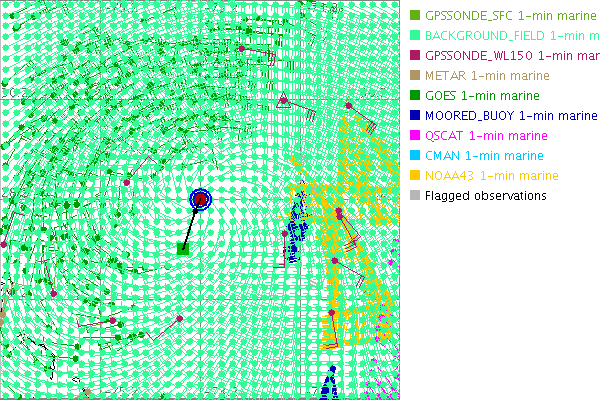Click the Flagged observations legend text
Image resolution: width=600 pixels, height=400 pixels.
[x=485, y=196]
